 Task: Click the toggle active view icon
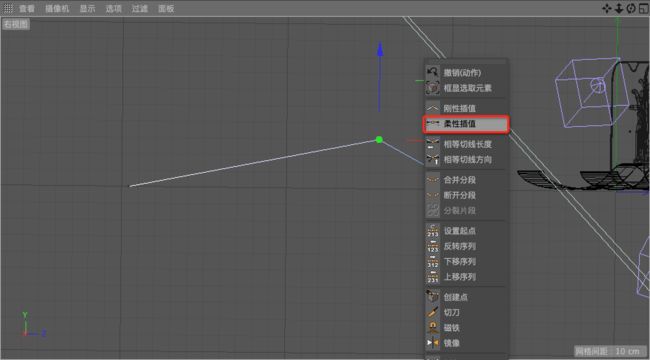pos(643,8)
